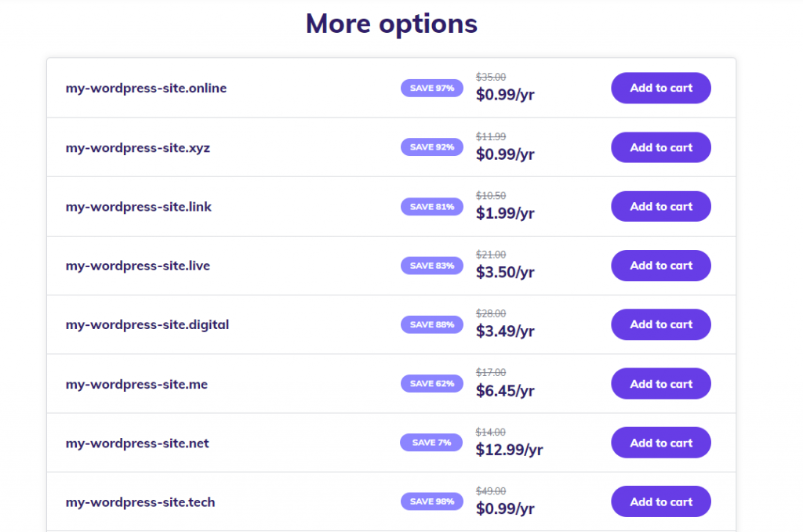Click the $12.99/yr price for the .net domain

click(510, 449)
